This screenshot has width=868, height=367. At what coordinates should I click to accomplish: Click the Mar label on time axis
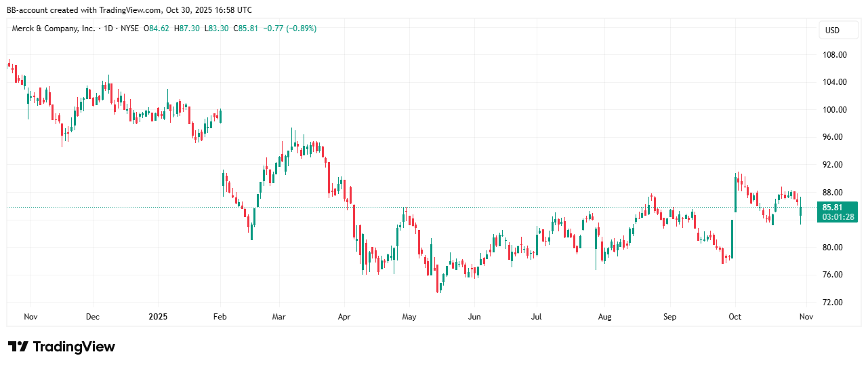278,317
